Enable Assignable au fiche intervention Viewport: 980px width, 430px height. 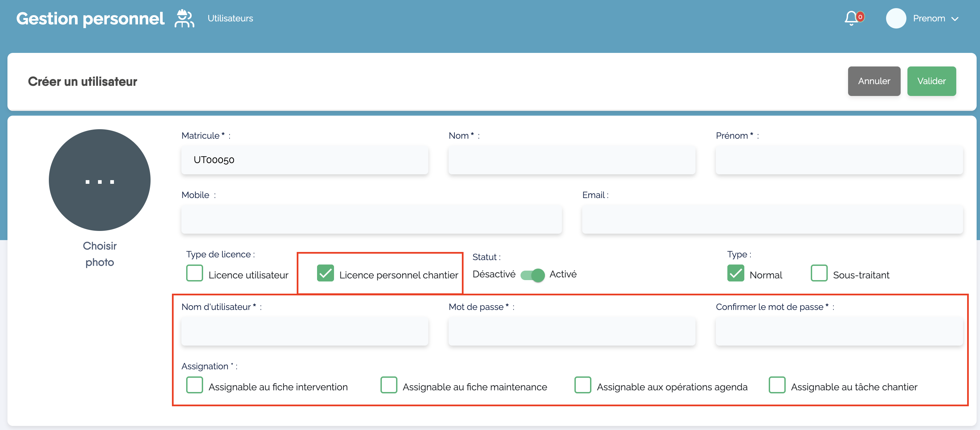pos(195,385)
